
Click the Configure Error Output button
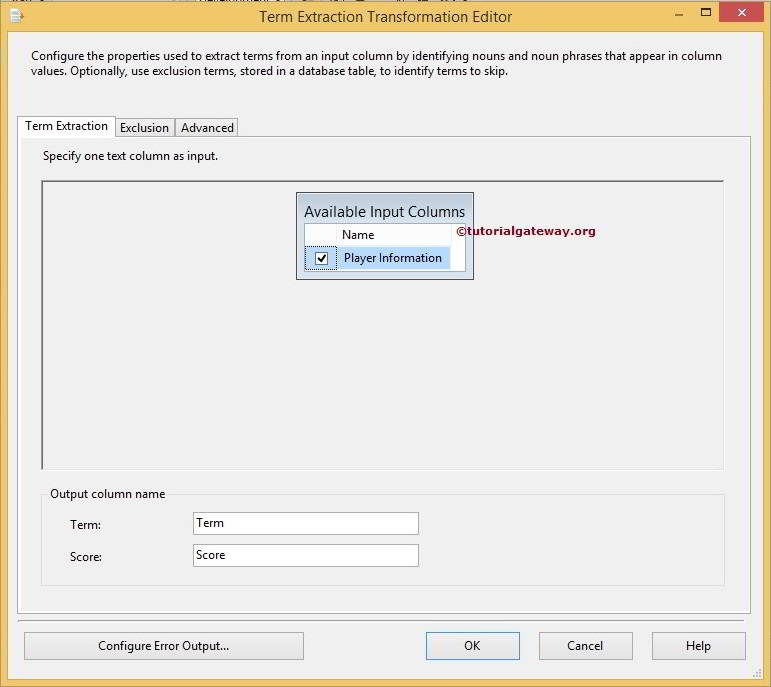point(164,646)
